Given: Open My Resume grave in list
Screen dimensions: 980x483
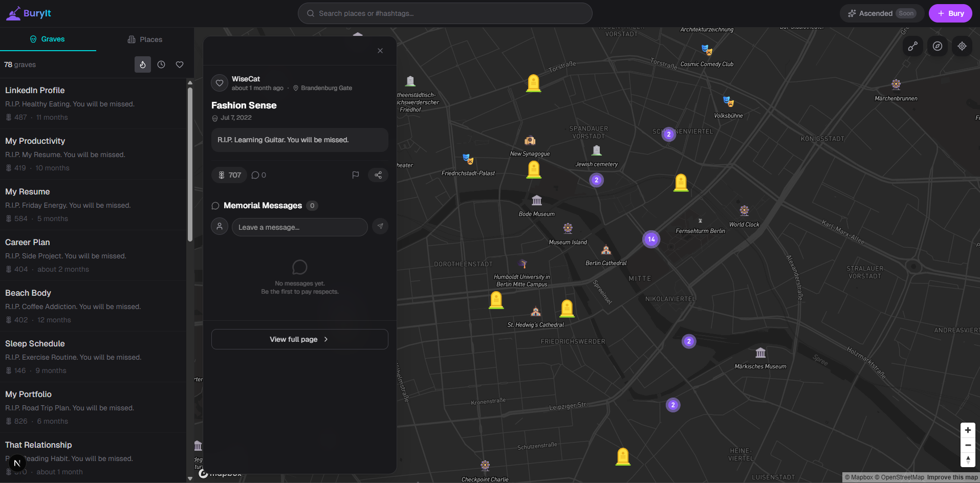Looking at the screenshot, I should pos(93,205).
